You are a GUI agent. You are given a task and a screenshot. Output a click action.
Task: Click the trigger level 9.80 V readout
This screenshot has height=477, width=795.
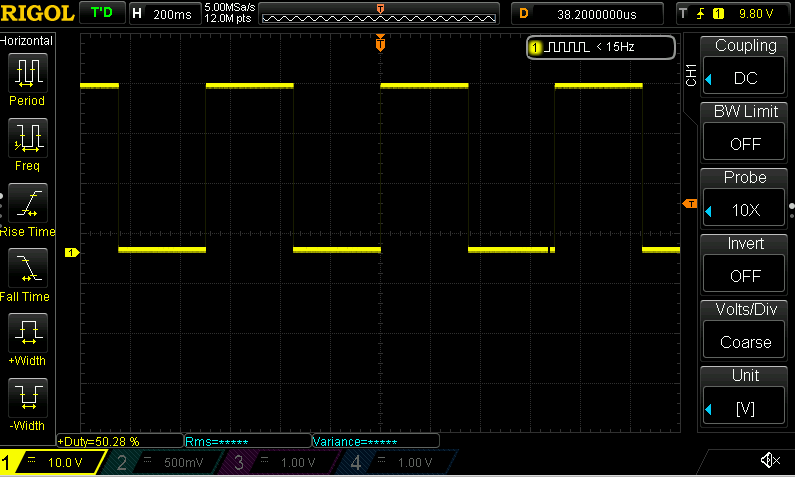click(x=756, y=14)
